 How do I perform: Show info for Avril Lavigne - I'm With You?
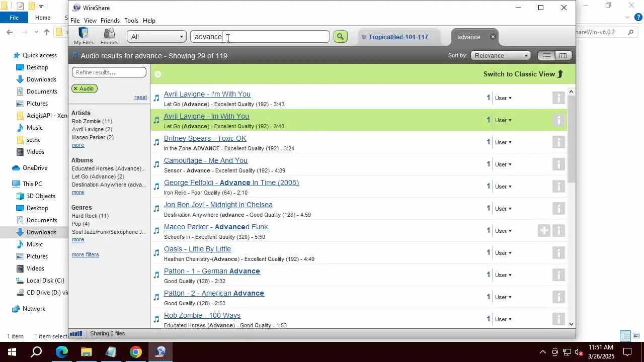point(558,98)
